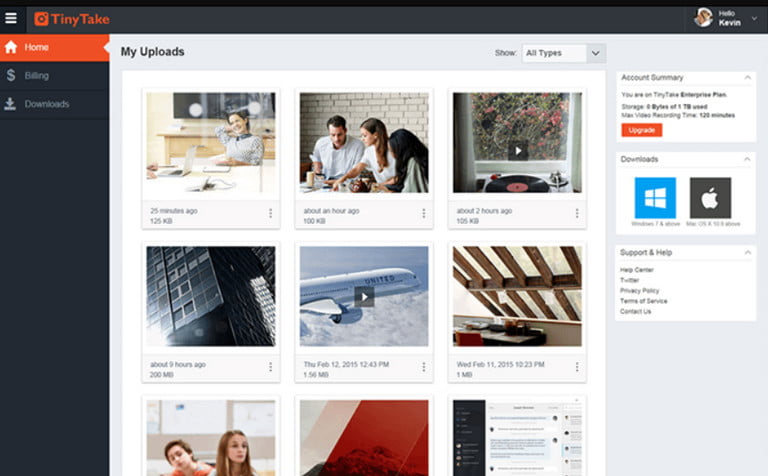
Task: Play the United airplane video
Action: point(364,296)
